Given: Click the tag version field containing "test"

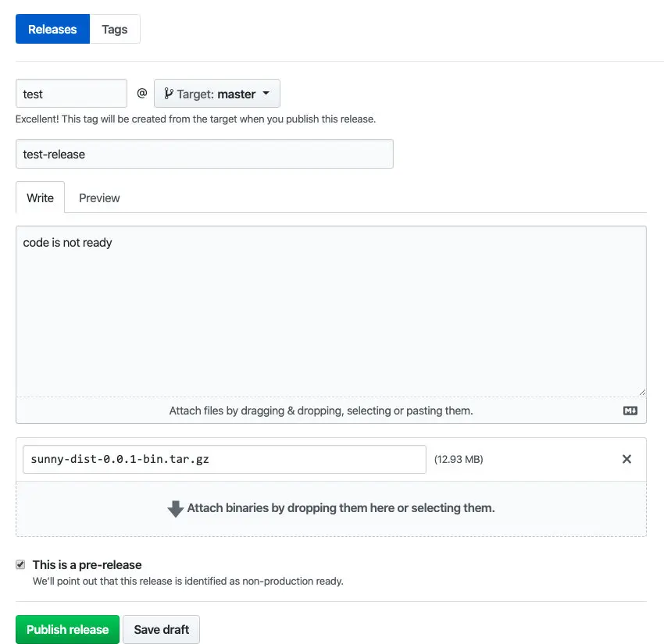Looking at the screenshot, I should coord(71,94).
